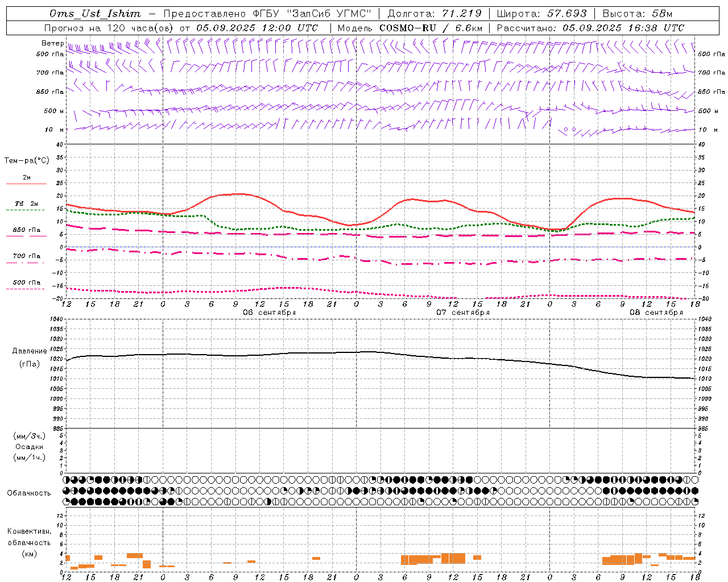The height and width of the screenshot is (582, 728).
Task: Click the dash-dot swatch under 700 гПа legend
Action: (26, 263)
